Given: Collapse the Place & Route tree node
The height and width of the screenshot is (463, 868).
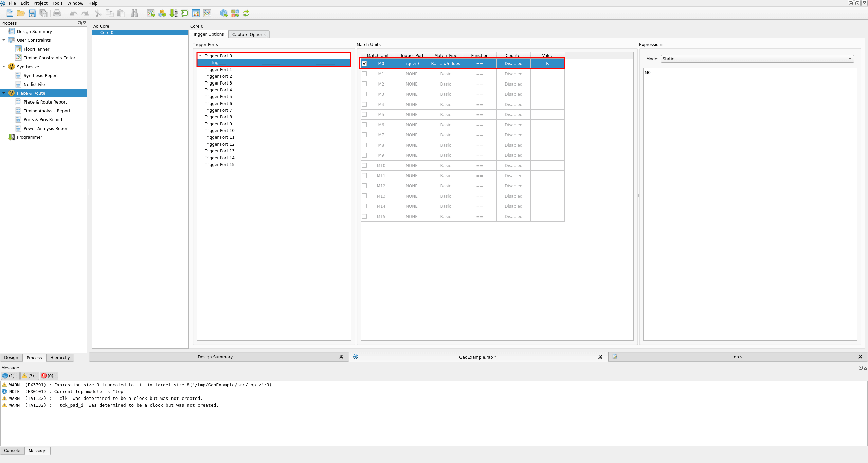Looking at the screenshot, I should pyautogui.click(x=4, y=93).
